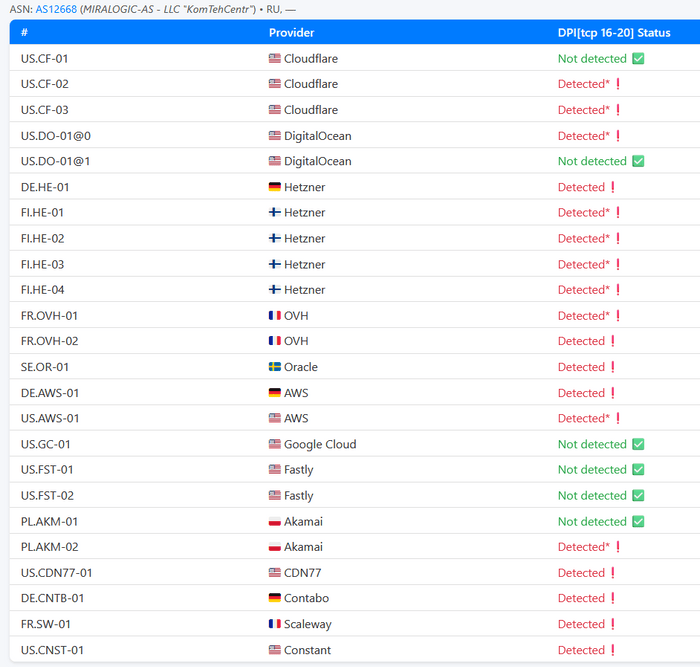Click the Finland flag in FI.HE-01 row

click(x=275, y=213)
